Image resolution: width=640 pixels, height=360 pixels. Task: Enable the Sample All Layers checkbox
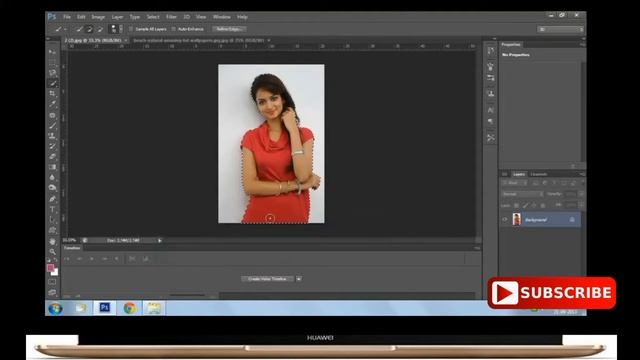point(131,29)
